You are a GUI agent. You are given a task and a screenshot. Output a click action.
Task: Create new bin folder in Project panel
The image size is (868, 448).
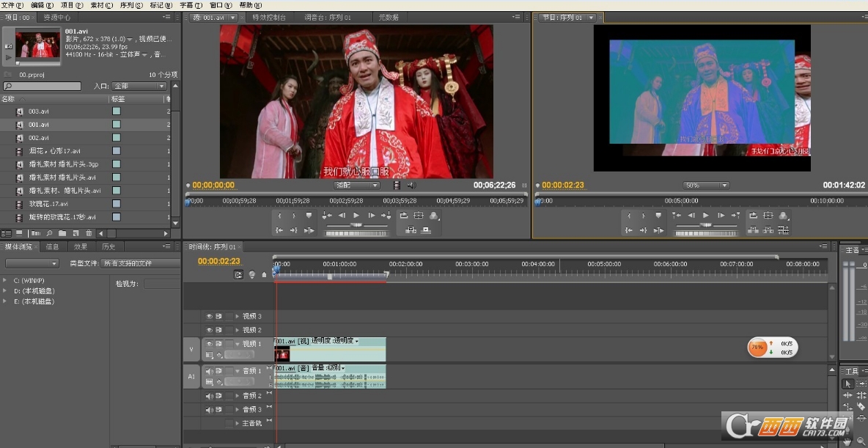pyautogui.click(x=62, y=233)
